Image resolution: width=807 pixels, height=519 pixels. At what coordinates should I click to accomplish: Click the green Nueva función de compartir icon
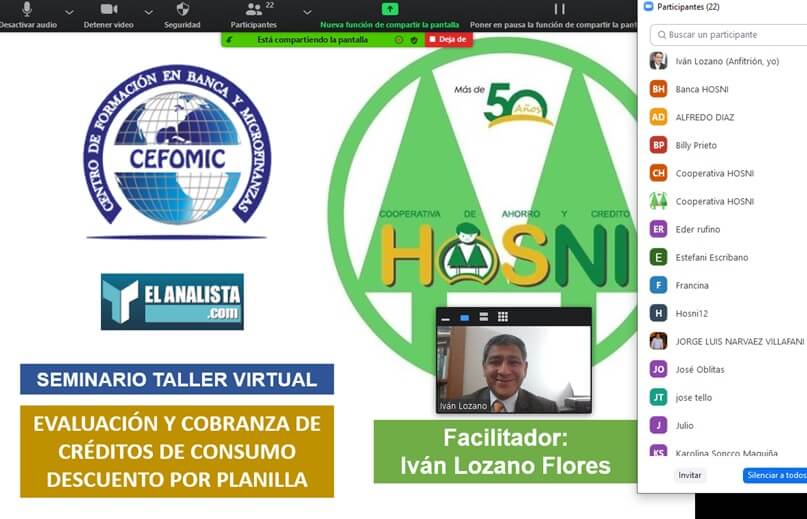pyautogui.click(x=390, y=9)
